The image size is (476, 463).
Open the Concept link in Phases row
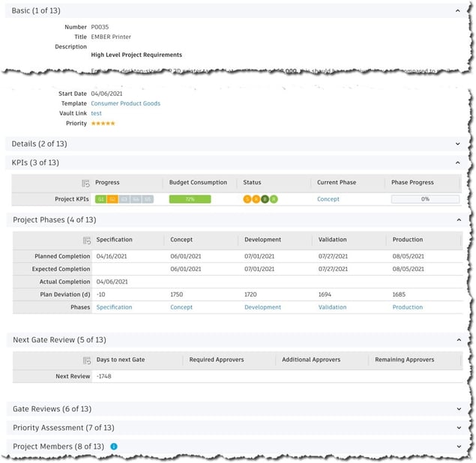(181, 307)
